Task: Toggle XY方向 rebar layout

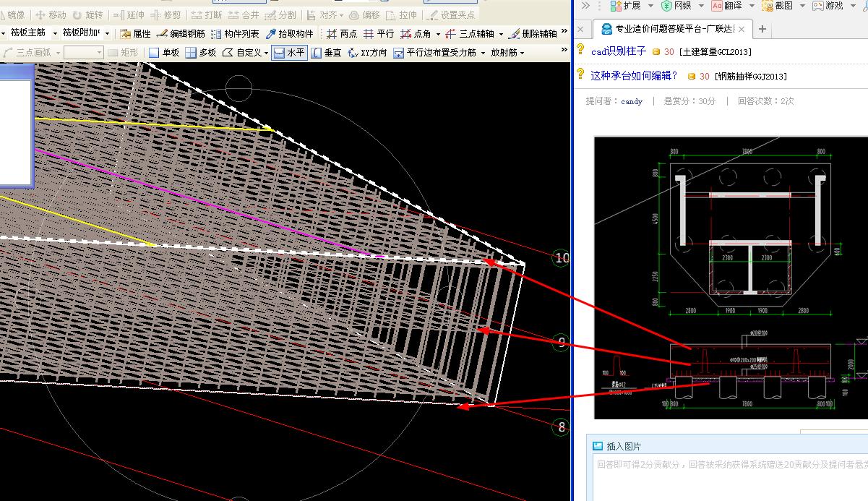Action: (x=367, y=53)
